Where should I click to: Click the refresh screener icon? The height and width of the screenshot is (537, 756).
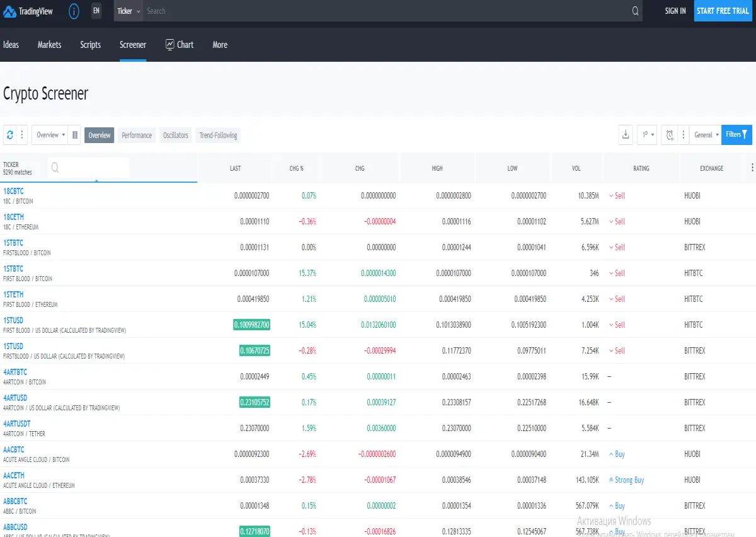pyautogui.click(x=10, y=135)
